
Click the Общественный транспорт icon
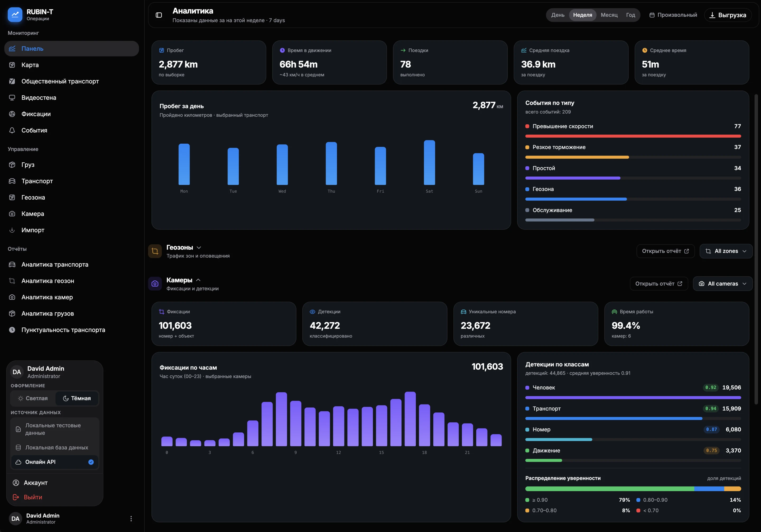pos(12,81)
